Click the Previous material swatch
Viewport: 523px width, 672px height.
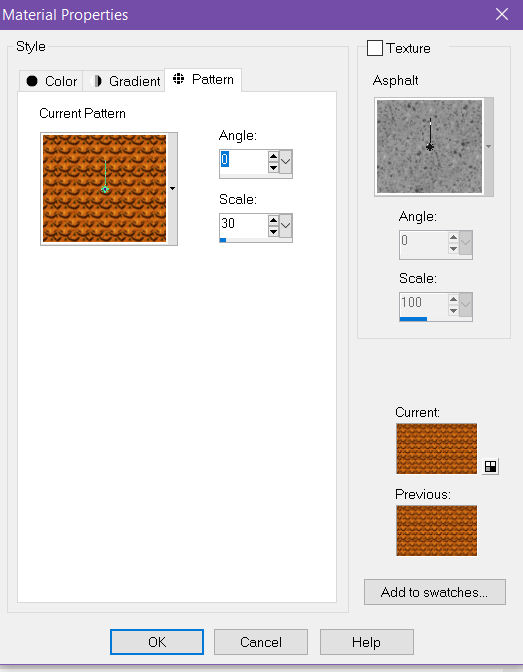point(436,531)
